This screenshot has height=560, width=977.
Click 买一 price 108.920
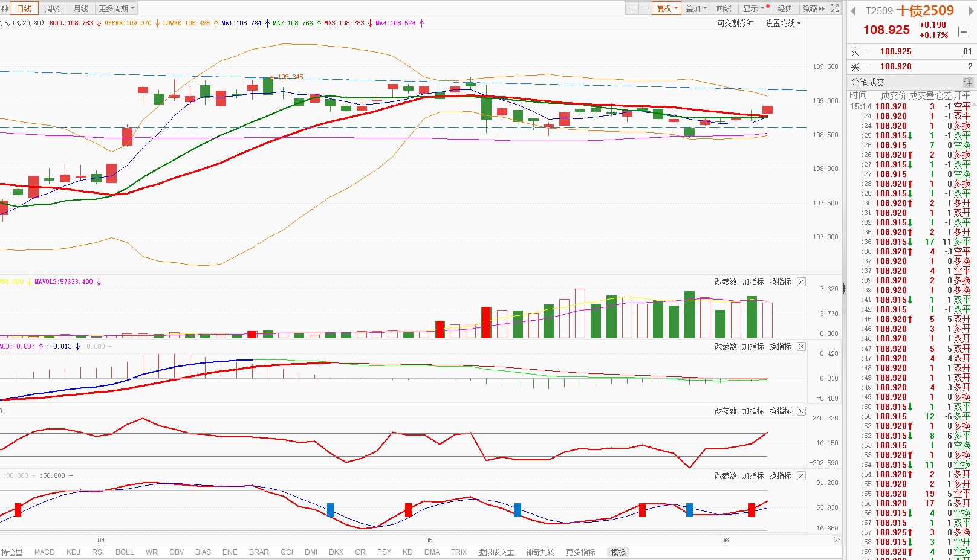coord(895,66)
